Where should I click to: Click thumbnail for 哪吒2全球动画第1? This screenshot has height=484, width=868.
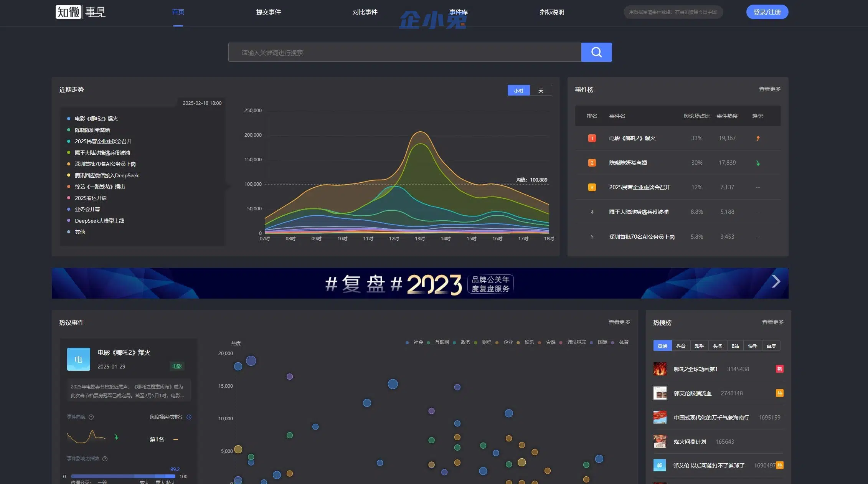tap(660, 369)
